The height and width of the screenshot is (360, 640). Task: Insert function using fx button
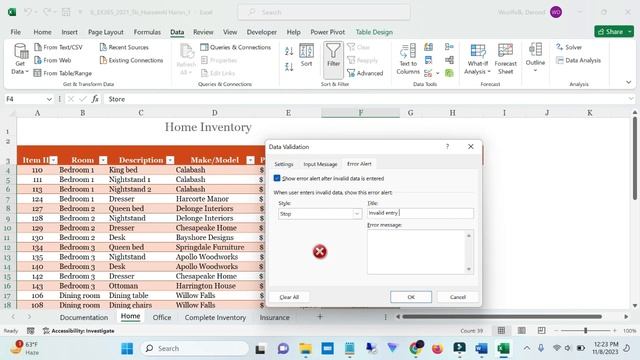tap(95, 99)
